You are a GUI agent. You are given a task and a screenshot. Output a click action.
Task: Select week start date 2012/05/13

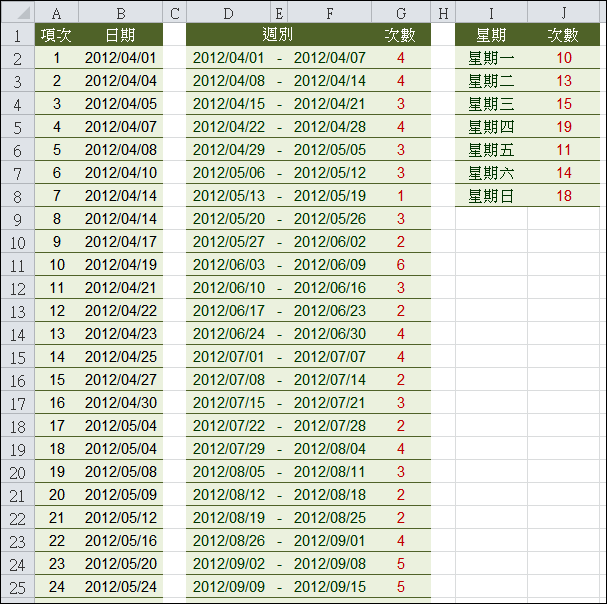(228, 196)
